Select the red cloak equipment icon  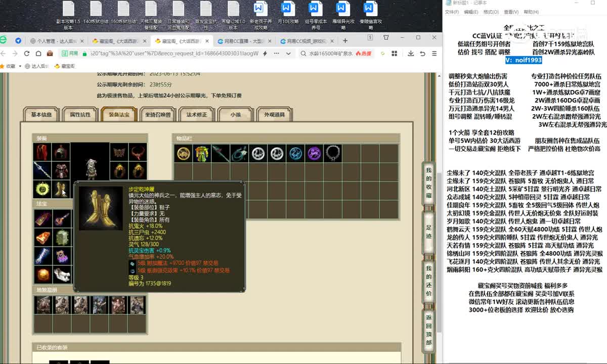click(x=42, y=152)
